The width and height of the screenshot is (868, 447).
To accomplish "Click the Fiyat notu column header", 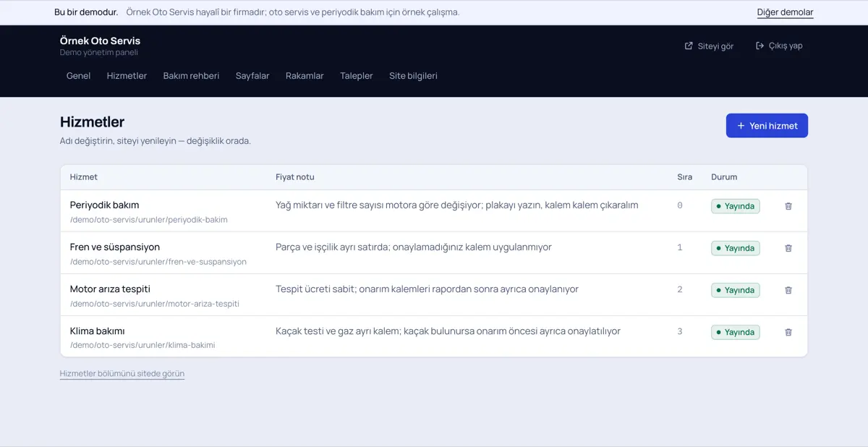I will tap(295, 177).
